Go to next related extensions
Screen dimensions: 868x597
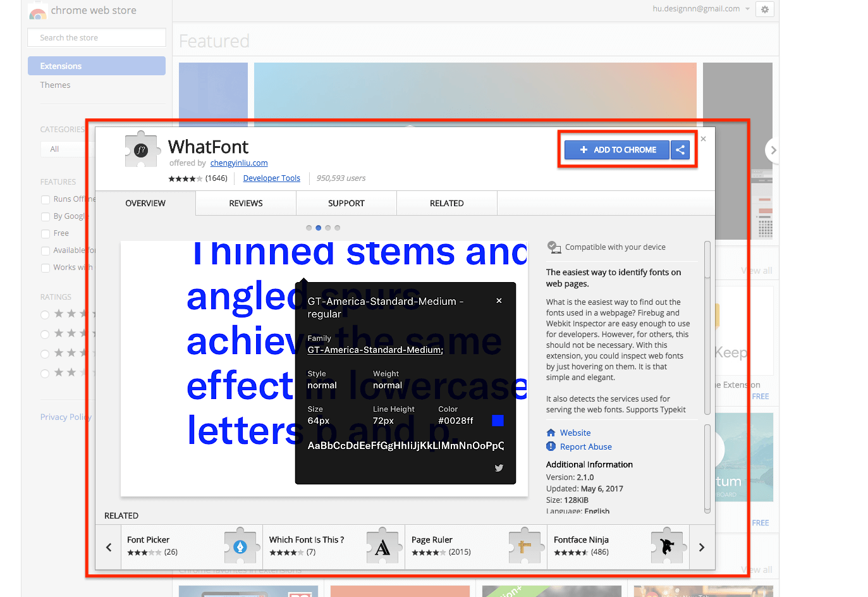[702, 547]
